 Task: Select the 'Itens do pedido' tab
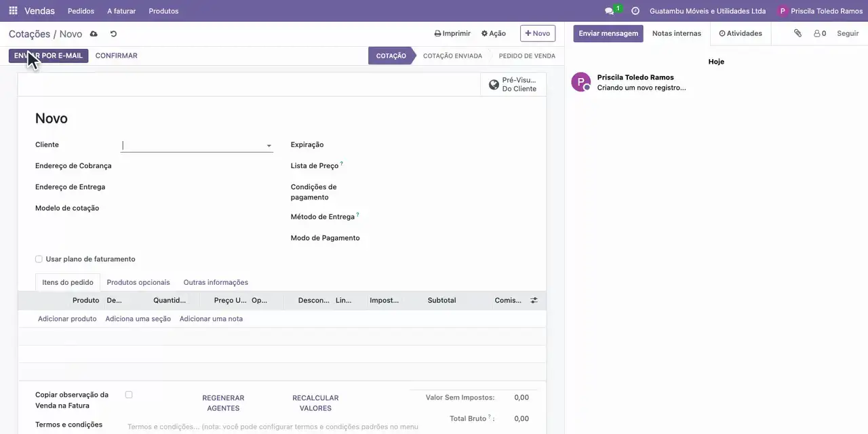point(68,282)
